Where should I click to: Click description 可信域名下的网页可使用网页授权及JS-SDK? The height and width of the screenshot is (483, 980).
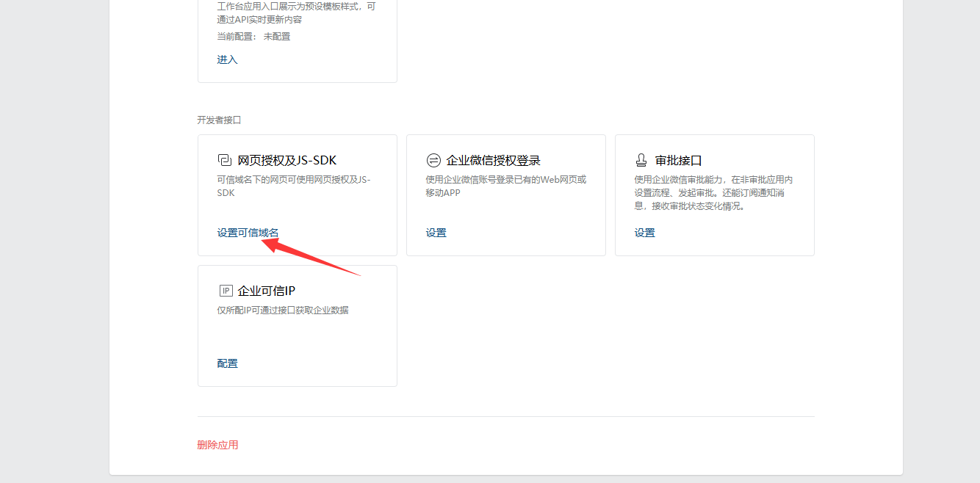(x=294, y=186)
